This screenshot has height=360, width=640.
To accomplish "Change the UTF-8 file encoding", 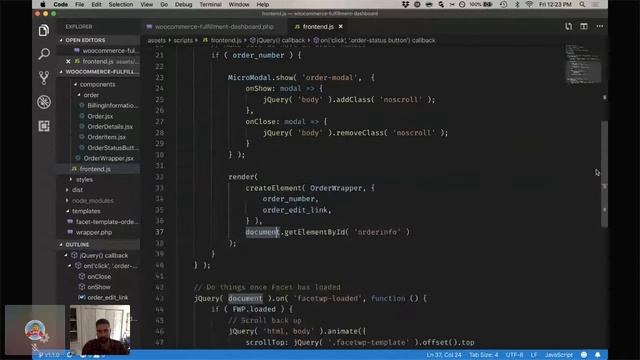I will tap(514, 355).
